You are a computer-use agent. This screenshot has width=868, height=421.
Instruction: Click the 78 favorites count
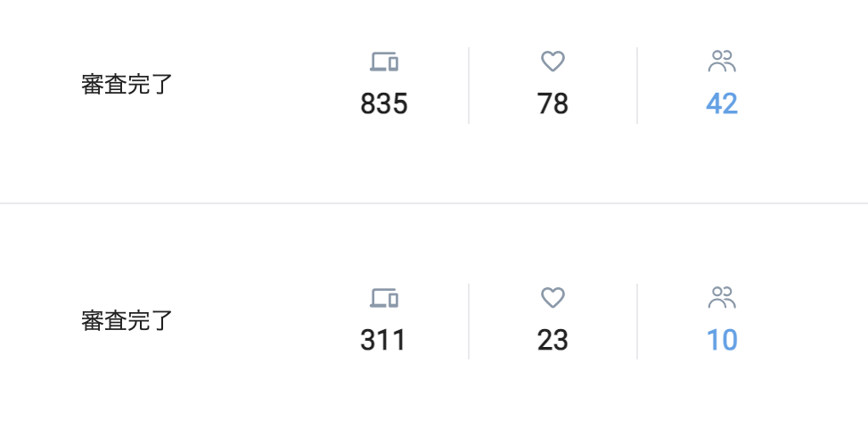[x=553, y=103]
